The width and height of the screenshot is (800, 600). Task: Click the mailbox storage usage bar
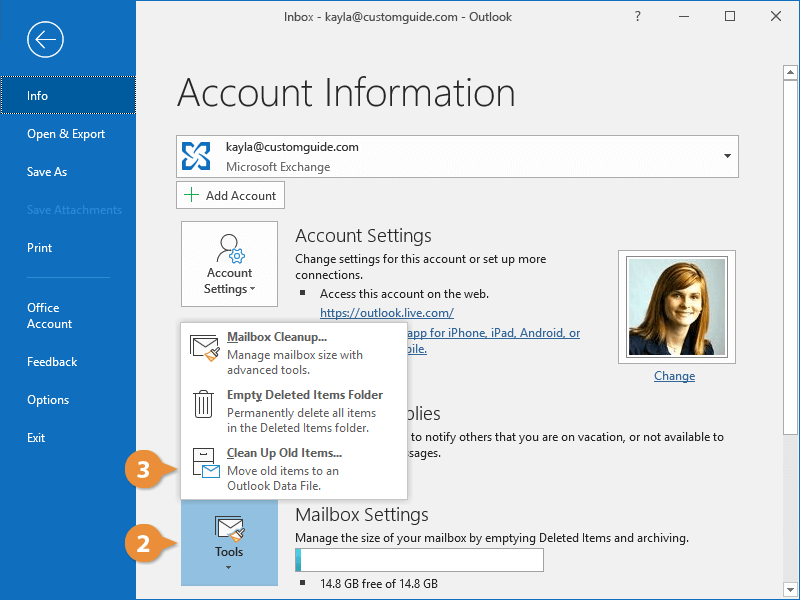(x=419, y=560)
